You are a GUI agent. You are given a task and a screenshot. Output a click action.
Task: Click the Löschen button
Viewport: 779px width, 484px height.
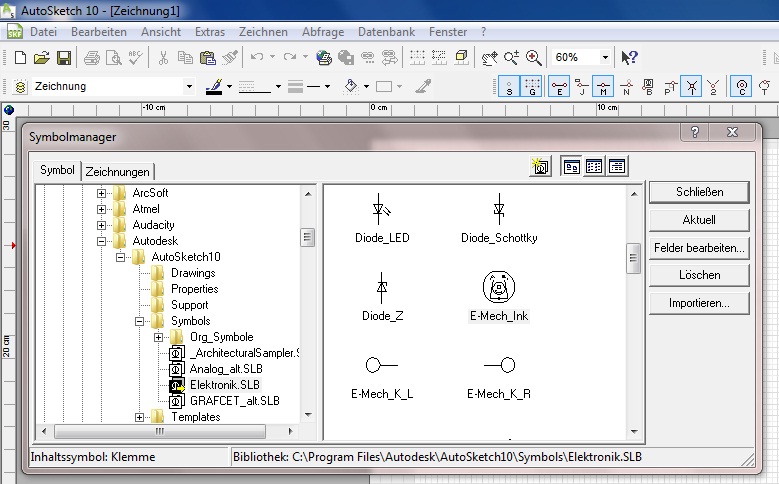pos(699,275)
